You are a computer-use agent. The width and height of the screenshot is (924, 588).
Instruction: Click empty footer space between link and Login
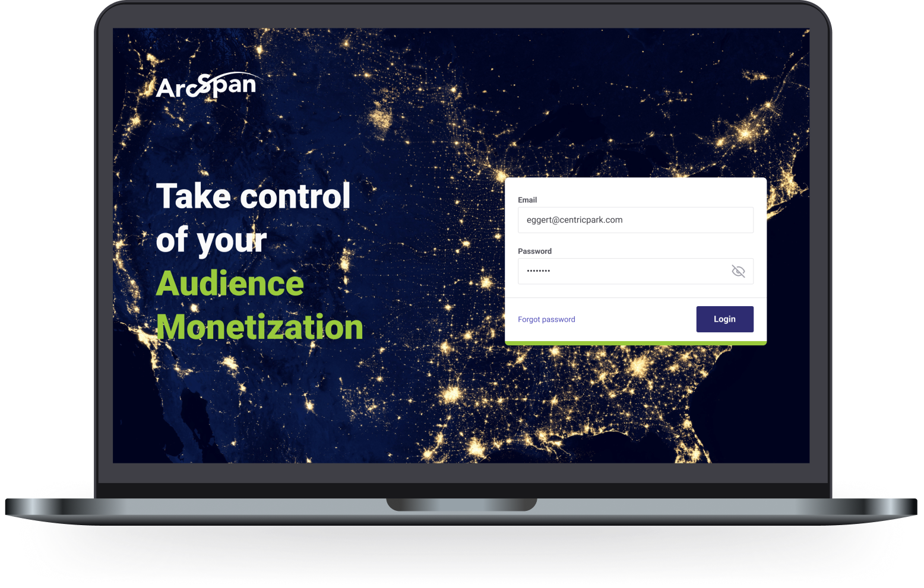point(635,319)
